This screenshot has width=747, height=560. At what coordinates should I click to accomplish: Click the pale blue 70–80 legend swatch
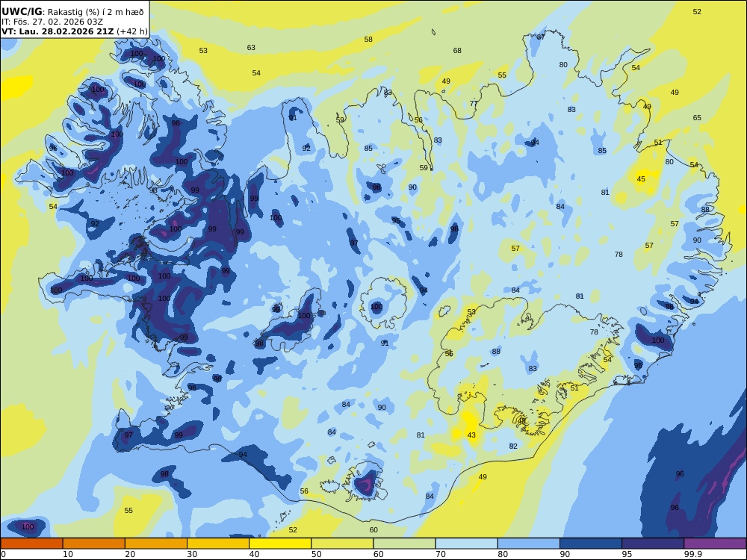coord(466,544)
